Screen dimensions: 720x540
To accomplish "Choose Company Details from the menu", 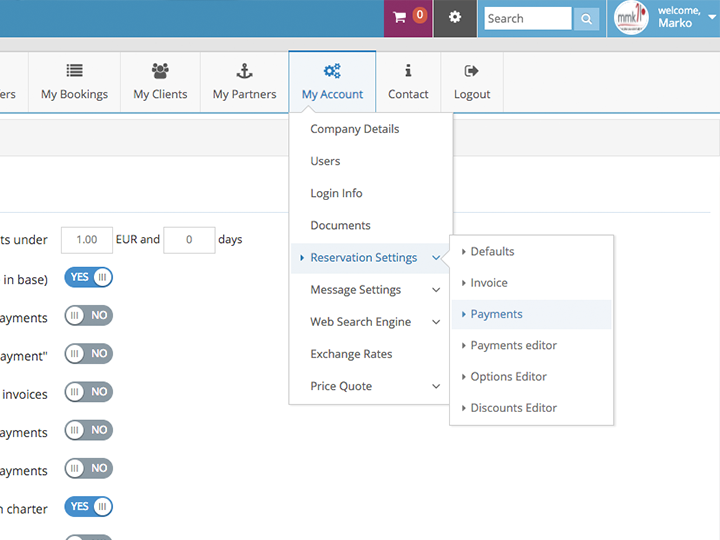I will click(x=354, y=129).
